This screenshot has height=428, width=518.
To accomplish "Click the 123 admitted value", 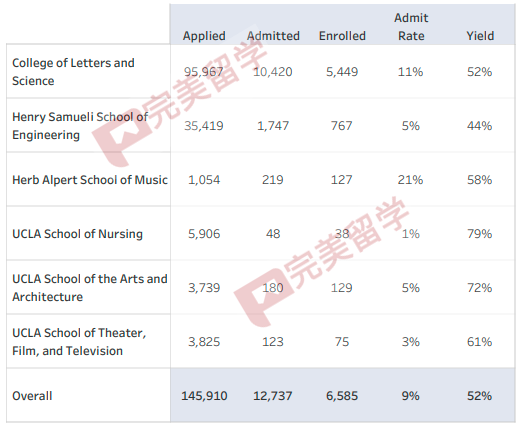I will (273, 342).
